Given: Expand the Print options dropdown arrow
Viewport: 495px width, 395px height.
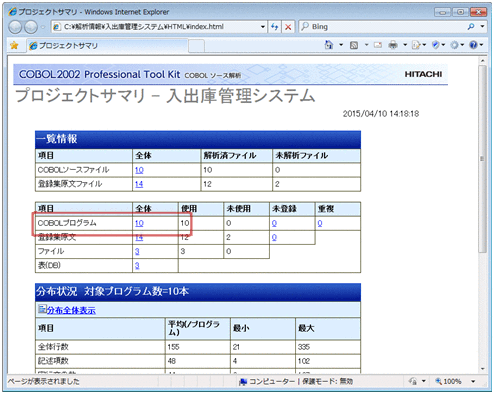Looking at the screenshot, I should [405, 45].
